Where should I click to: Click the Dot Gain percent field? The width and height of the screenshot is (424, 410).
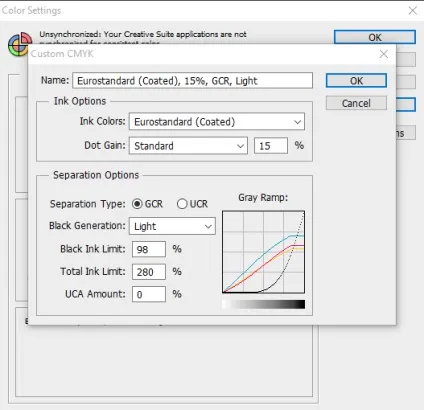pos(271,146)
